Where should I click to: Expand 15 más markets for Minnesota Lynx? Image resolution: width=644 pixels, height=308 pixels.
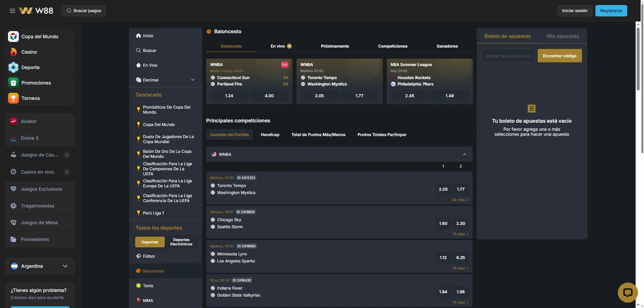(x=461, y=268)
